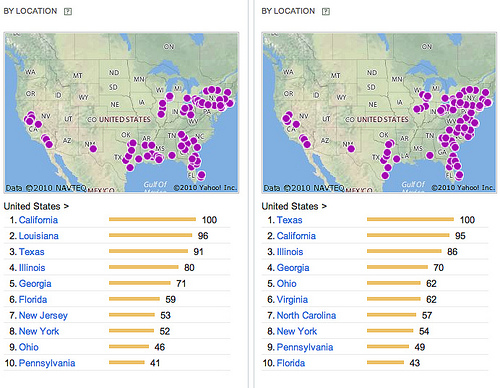Click the Florida tip marker on right map
Viewport: 500px width, 388px height.
point(459,175)
